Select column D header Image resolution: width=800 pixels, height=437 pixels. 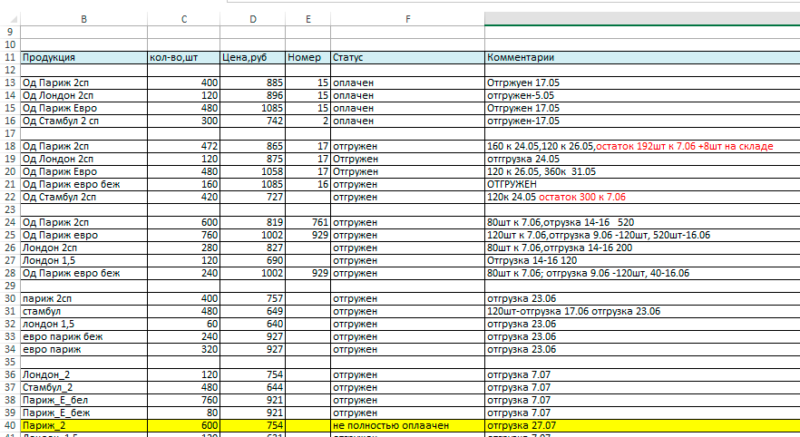click(x=253, y=19)
